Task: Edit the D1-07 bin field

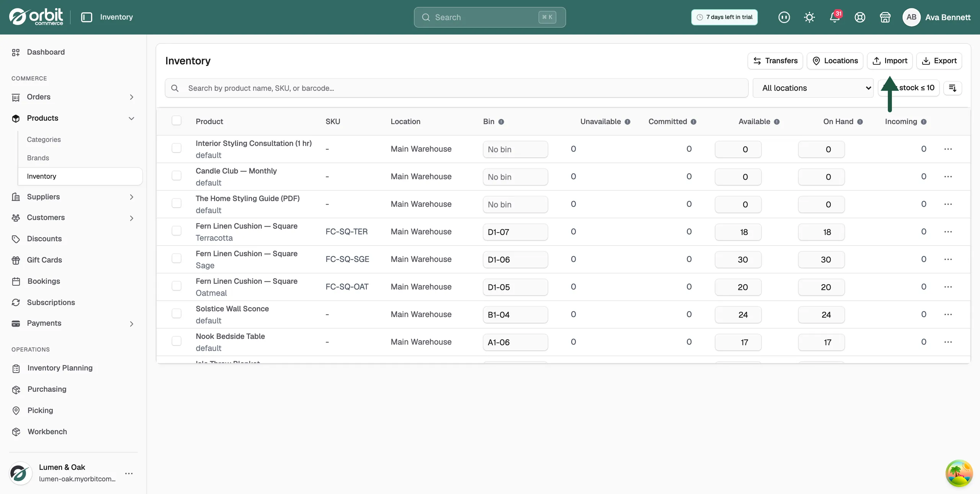Action: pyautogui.click(x=515, y=232)
